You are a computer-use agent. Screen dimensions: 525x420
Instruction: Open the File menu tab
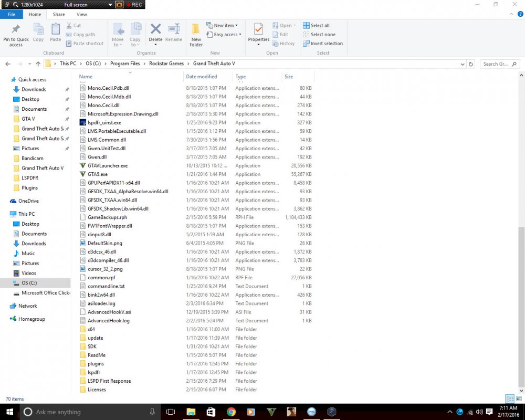[12, 14]
